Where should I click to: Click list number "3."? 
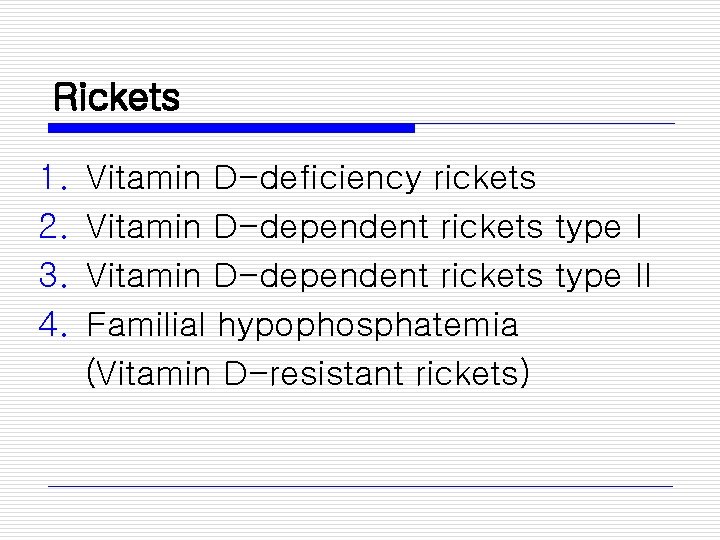click(52, 276)
